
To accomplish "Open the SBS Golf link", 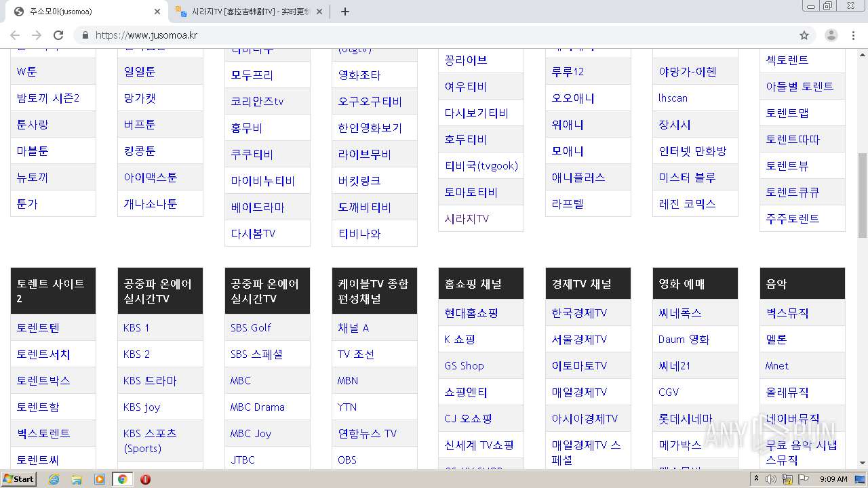I will pyautogui.click(x=251, y=327).
